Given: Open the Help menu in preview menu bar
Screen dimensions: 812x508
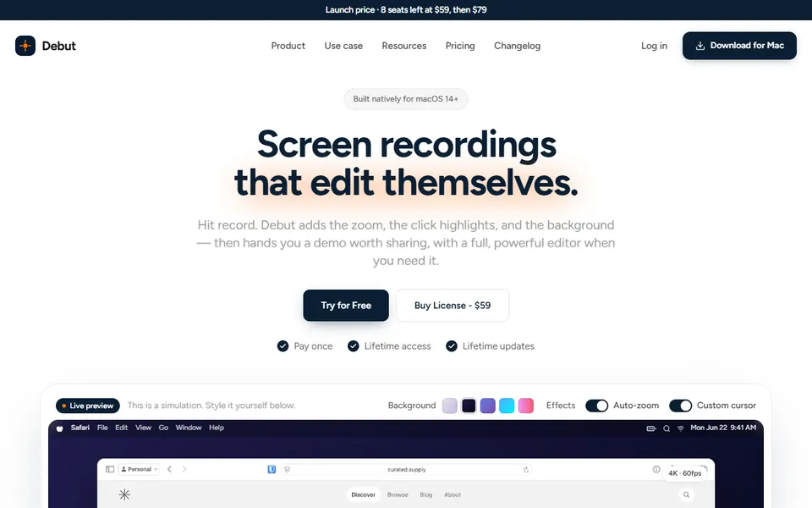Looking at the screenshot, I should pyautogui.click(x=217, y=428).
